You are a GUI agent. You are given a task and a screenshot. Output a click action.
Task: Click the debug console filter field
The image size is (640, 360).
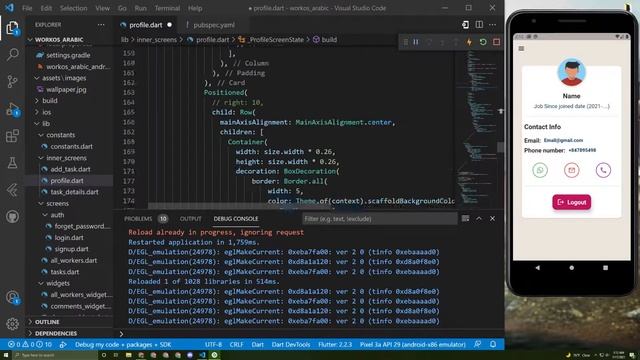380,219
